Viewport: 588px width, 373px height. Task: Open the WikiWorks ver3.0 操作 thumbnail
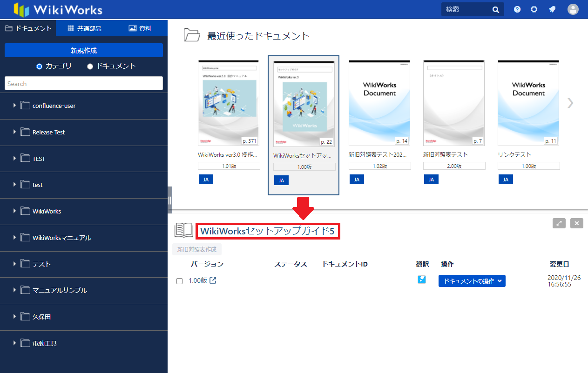pyautogui.click(x=228, y=103)
